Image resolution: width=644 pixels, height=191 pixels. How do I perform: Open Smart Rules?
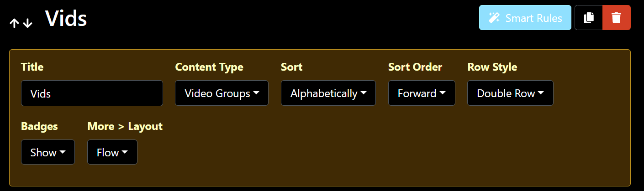pos(525,18)
